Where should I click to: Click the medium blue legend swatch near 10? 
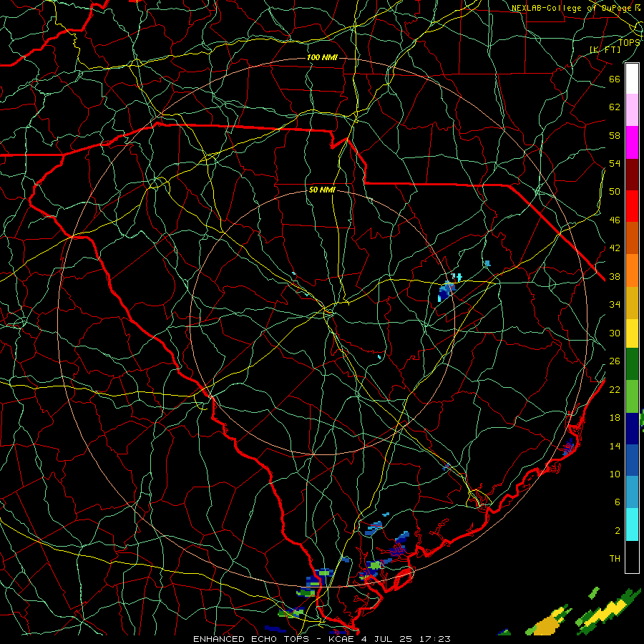(632, 460)
